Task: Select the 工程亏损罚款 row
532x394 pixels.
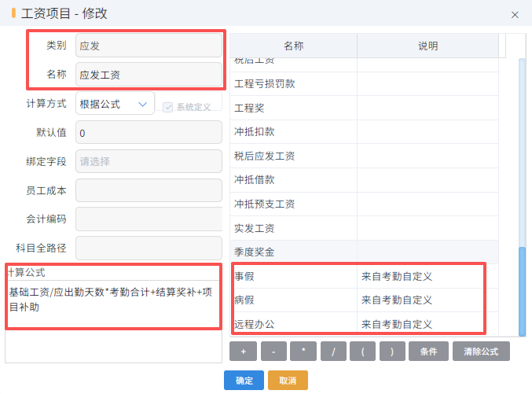Action: click(364, 84)
